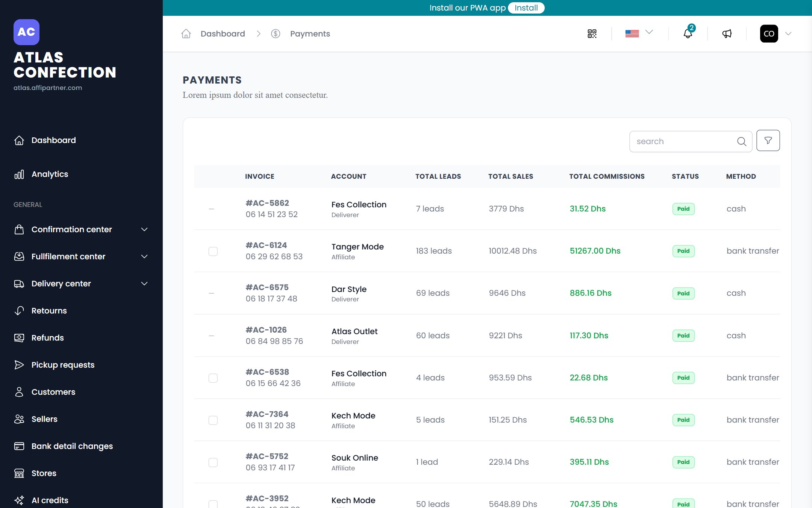The image size is (812, 508).
Task: Click the atlas.affipartner.com link
Action: (48, 88)
